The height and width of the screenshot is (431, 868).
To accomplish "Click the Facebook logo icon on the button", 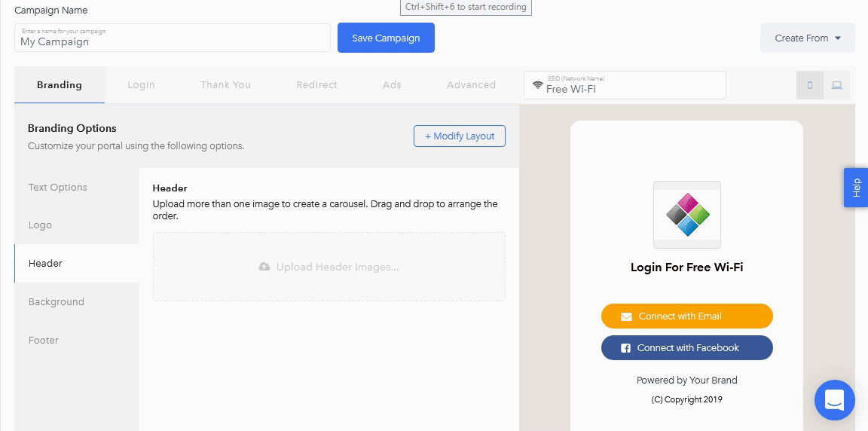I will click(625, 348).
